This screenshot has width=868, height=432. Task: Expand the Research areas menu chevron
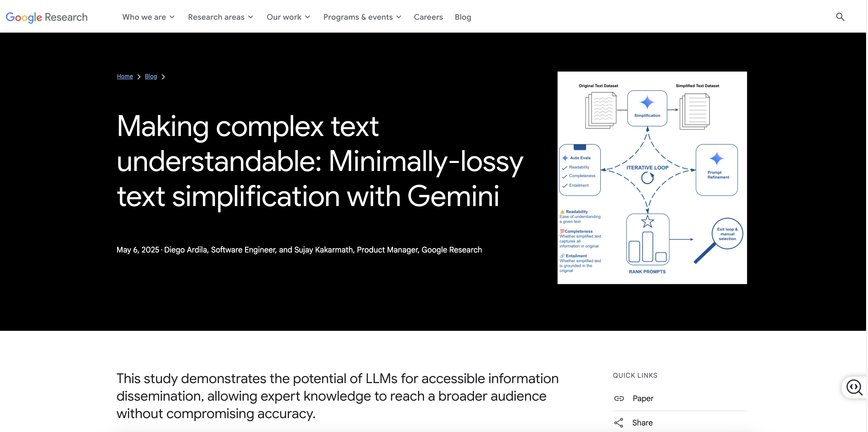pos(251,17)
